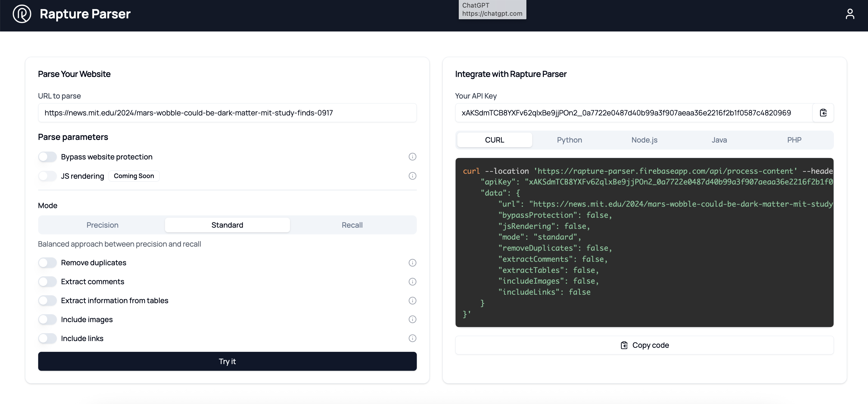This screenshot has width=868, height=404.
Task: Copy the API key using the clipboard icon
Action: (x=823, y=113)
